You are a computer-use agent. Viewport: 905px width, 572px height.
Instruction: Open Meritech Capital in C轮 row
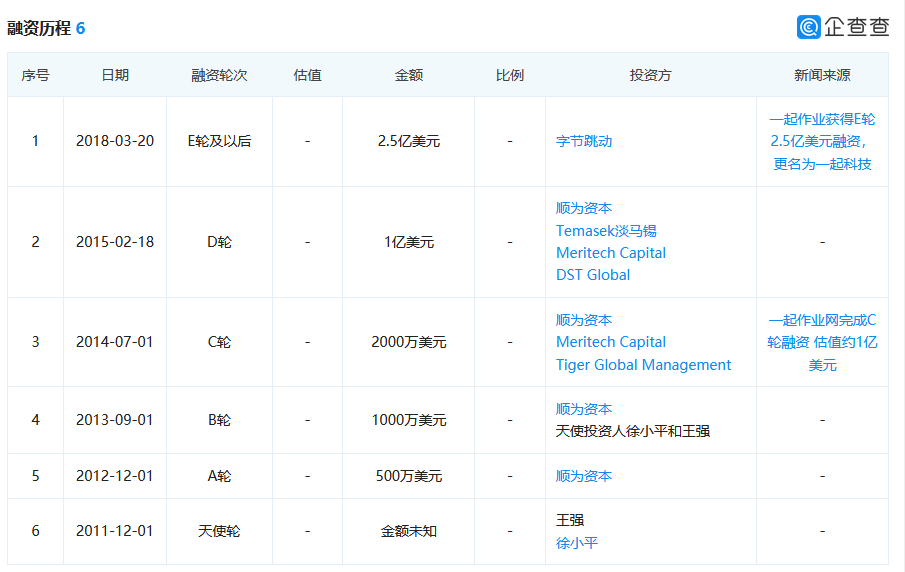point(611,342)
